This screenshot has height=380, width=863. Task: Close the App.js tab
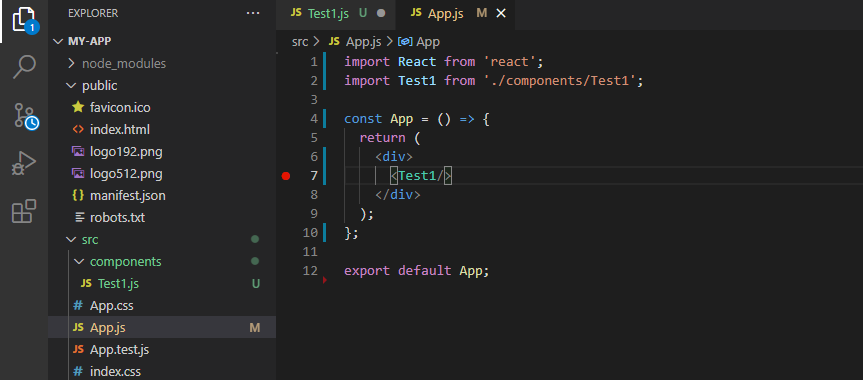(x=501, y=14)
